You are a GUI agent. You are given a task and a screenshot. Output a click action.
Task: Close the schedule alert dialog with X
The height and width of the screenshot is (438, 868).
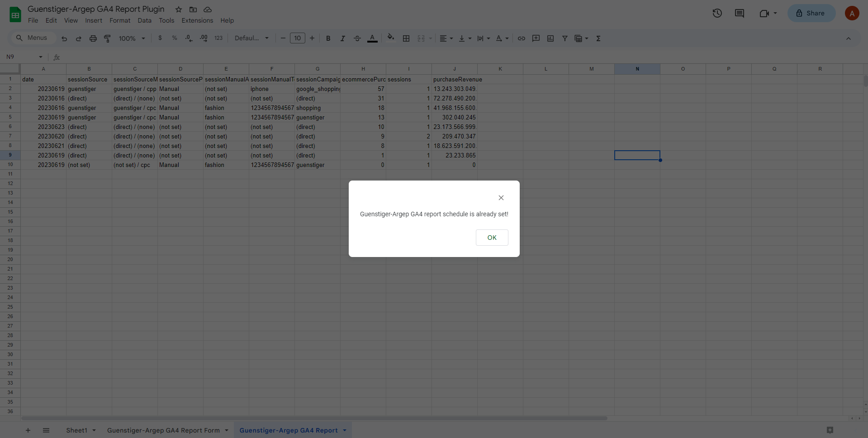pyautogui.click(x=501, y=198)
